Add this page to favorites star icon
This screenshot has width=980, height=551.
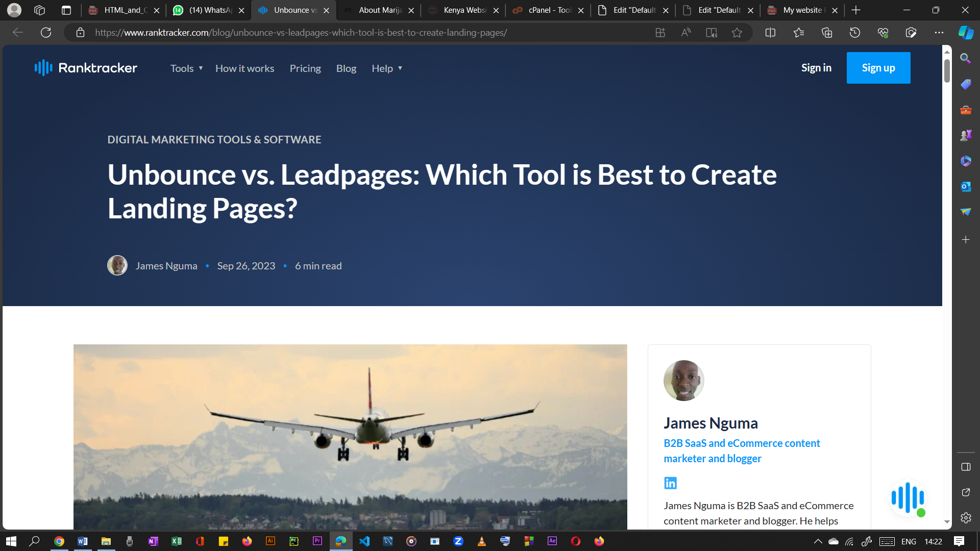click(x=737, y=33)
